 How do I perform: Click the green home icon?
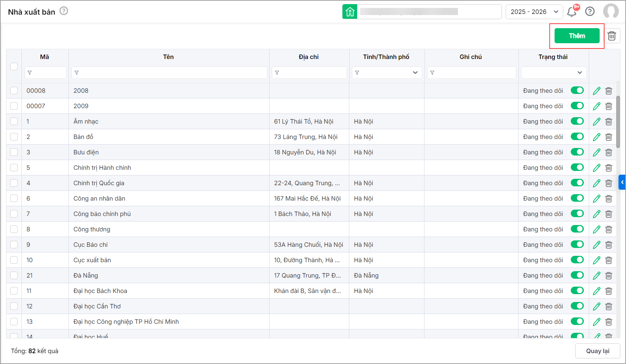point(350,12)
